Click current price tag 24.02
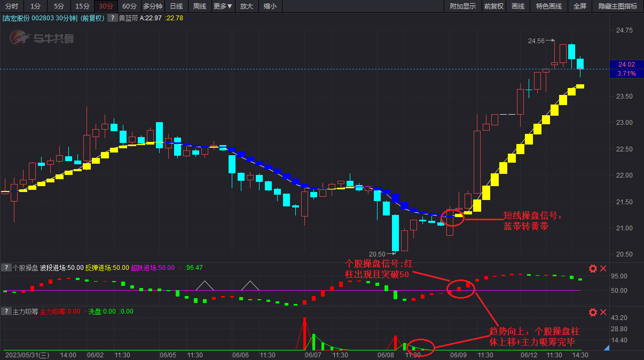The width and height of the screenshot is (644, 360). 626,65
